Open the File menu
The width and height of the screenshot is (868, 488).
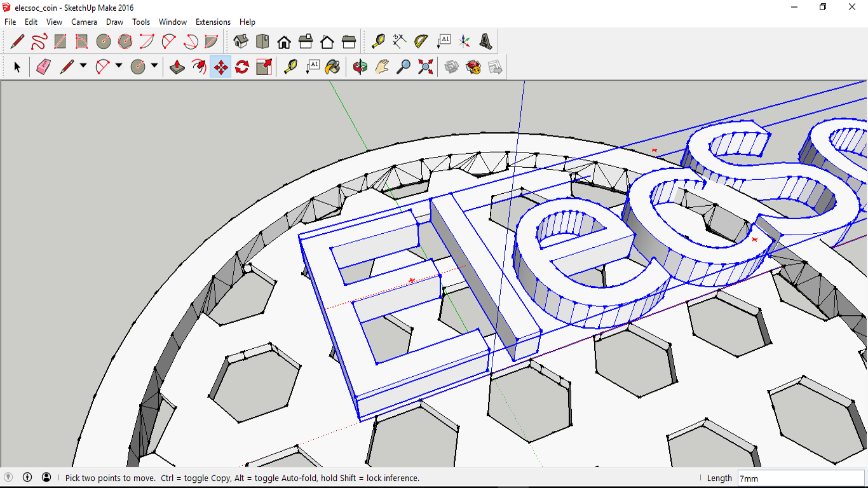[x=10, y=22]
